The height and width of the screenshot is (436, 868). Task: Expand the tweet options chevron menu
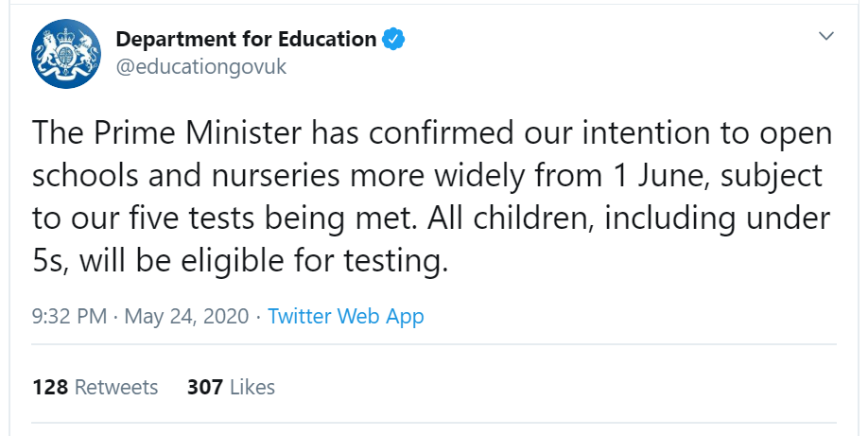826,37
